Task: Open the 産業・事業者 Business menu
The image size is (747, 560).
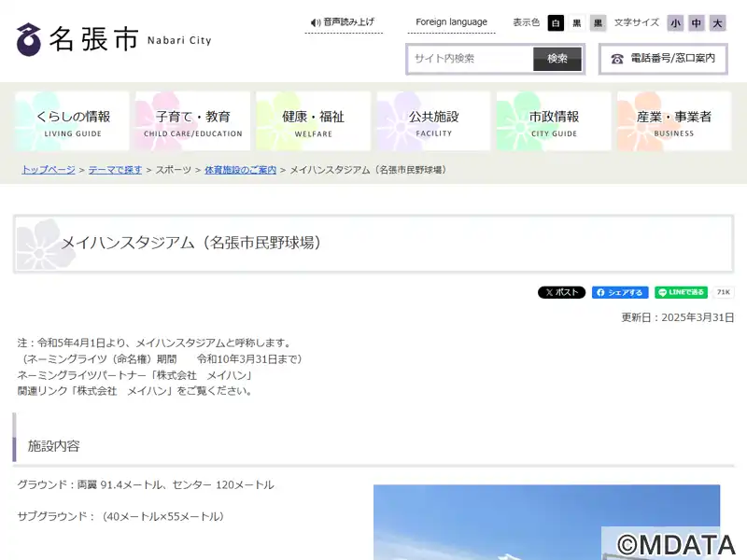Action: (x=673, y=121)
